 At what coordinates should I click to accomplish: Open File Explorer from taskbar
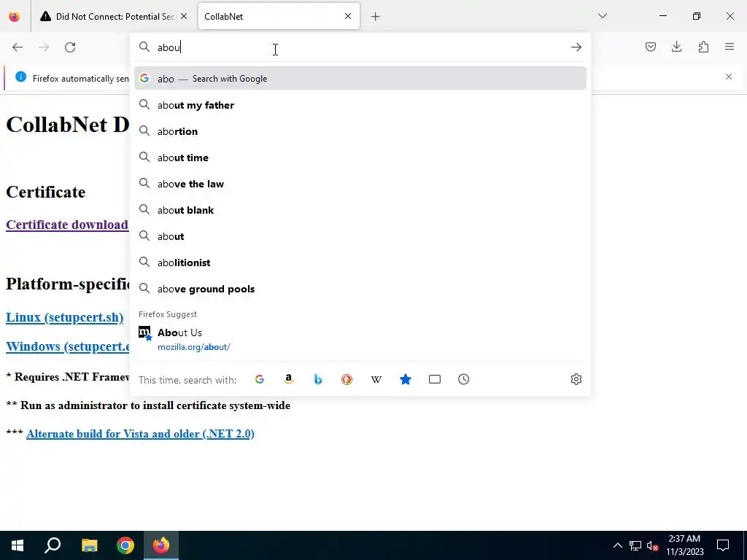tap(89, 545)
